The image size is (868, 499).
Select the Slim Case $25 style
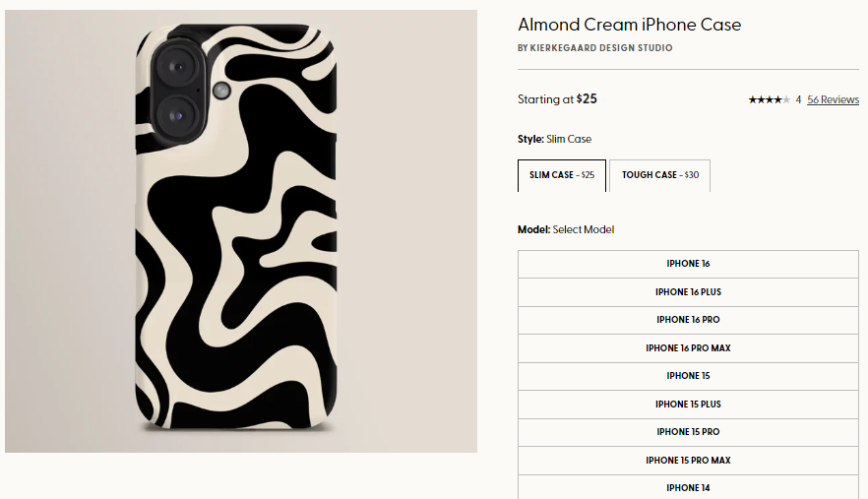coord(562,175)
